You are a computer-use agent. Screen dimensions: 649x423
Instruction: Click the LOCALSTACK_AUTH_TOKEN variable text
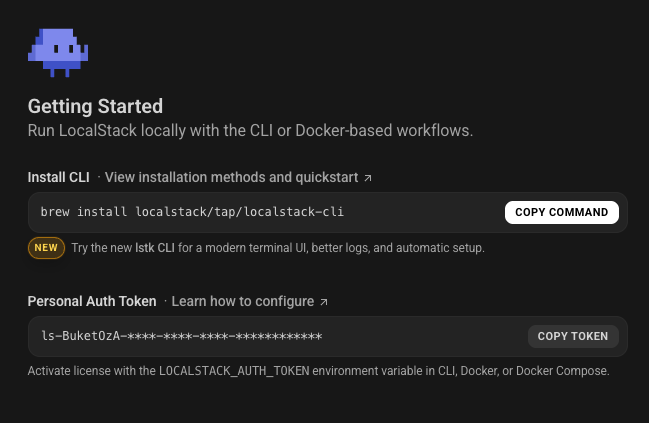coord(234,371)
